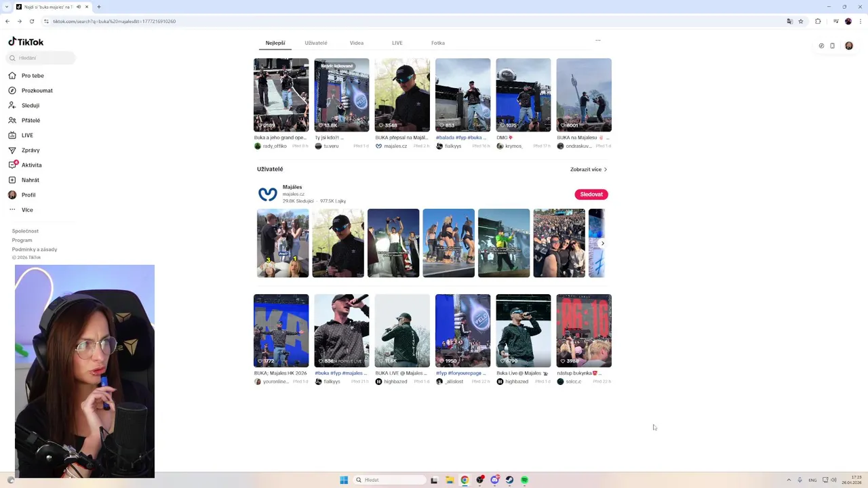Image resolution: width=868 pixels, height=488 pixels.
Task: Open the Společnost footer link
Action: point(25,231)
